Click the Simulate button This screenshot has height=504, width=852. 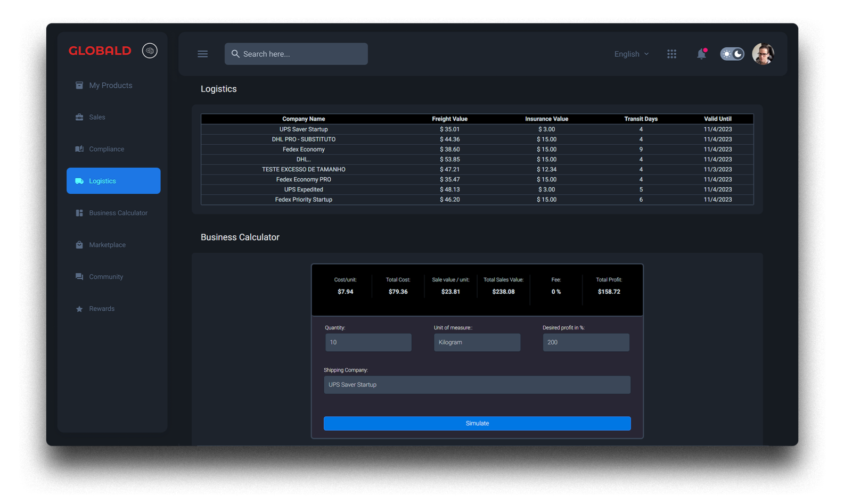click(x=477, y=423)
